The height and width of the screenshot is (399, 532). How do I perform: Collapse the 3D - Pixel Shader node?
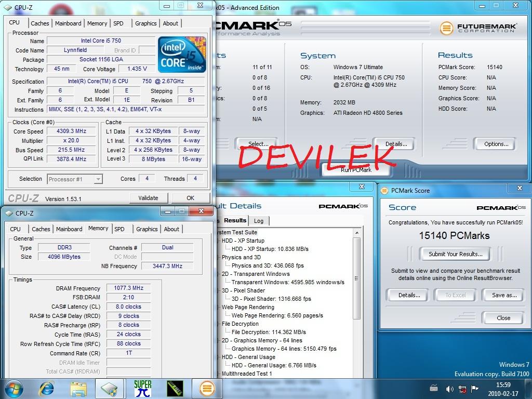pyautogui.click(x=219, y=290)
